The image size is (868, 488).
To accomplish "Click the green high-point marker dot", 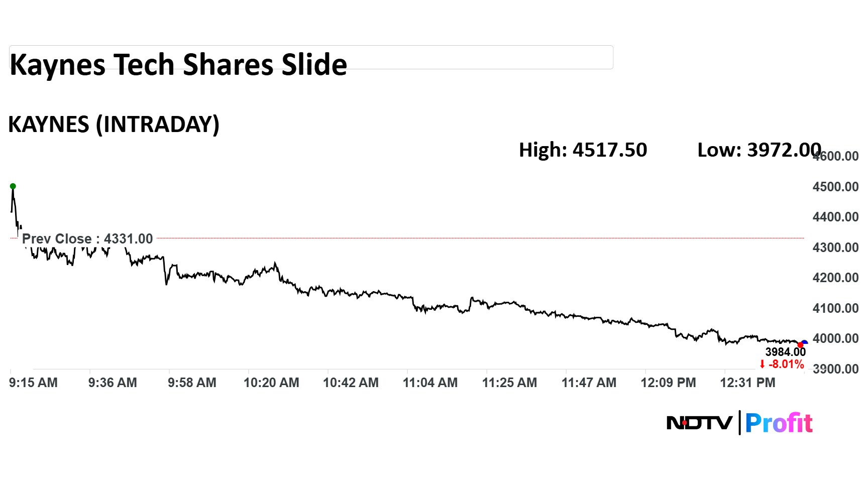I will [13, 186].
